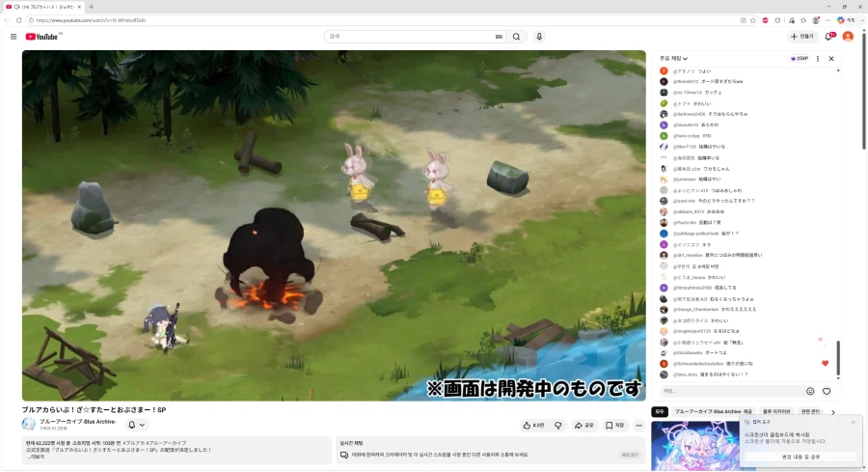The height and width of the screenshot is (472, 868).
Task: Open the account avatar menu
Action: pyautogui.click(x=848, y=37)
